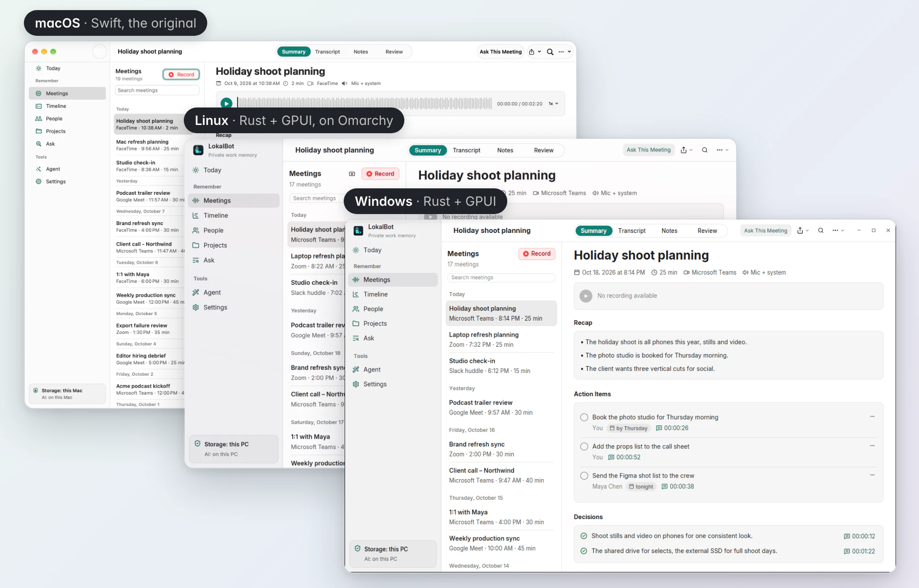Check off 'Send the Figma shot list to the crew'
Viewport: 919px width, 588px height.
(584, 476)
